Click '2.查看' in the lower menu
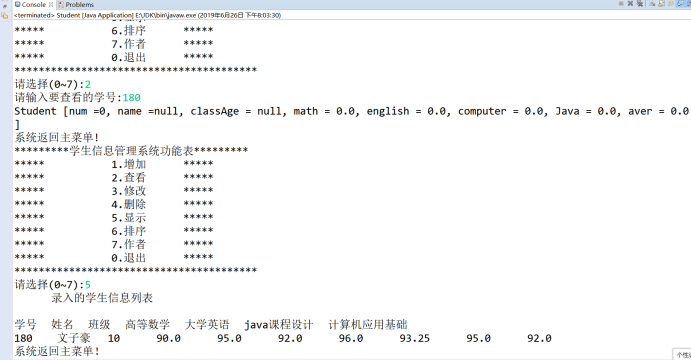Viewport: 691px width, 361px height. (x=128, y=178)
